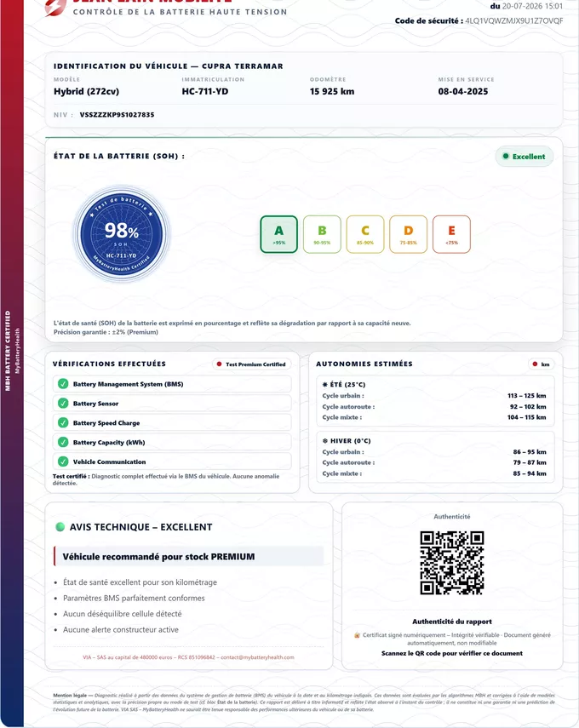Click the grade D (75-85%) box
The image size is (579, 728).
pos(409,234)
